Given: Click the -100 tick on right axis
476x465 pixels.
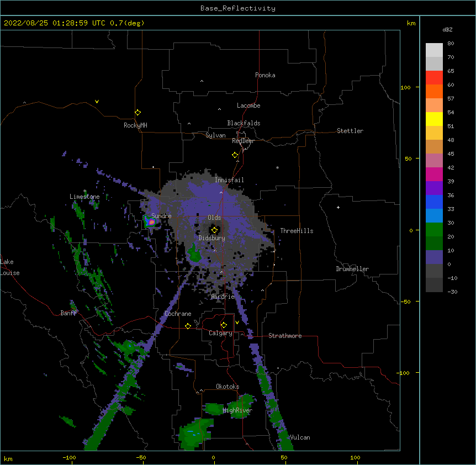Looking at the screenshot, I should (404, 373).
